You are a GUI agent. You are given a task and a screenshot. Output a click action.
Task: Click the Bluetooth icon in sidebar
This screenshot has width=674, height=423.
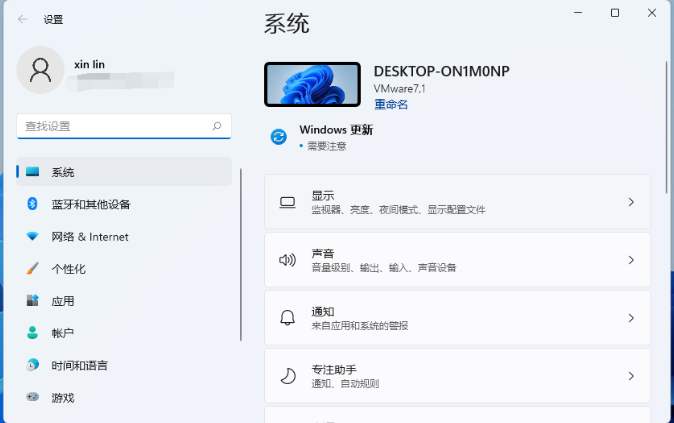(x=32, y=204)
